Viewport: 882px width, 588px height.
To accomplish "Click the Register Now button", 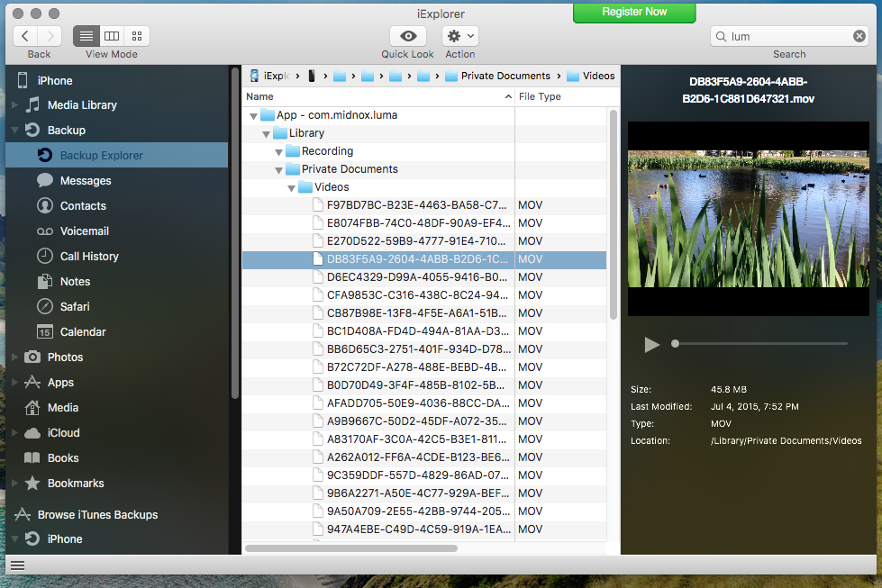I will click(x=634, y=12).
